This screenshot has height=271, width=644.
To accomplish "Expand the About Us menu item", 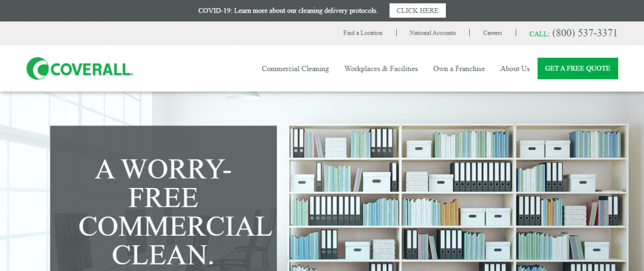I will click(514, 69).
